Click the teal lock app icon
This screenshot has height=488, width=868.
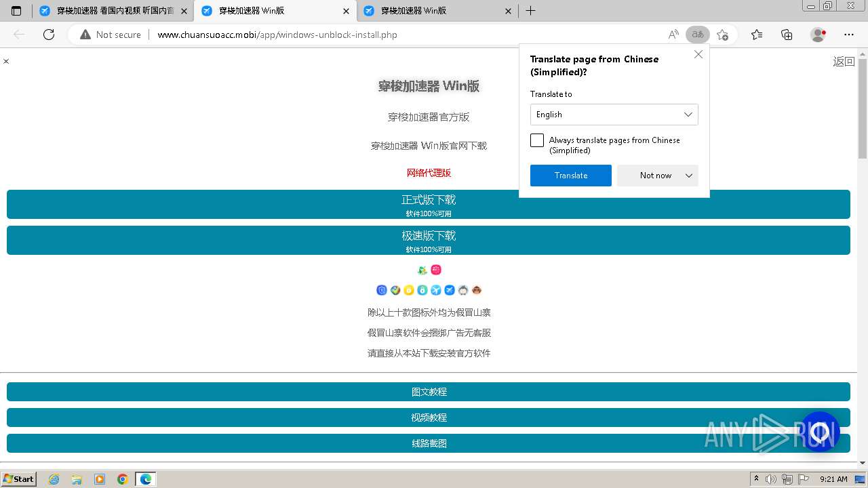coord(422,290)
